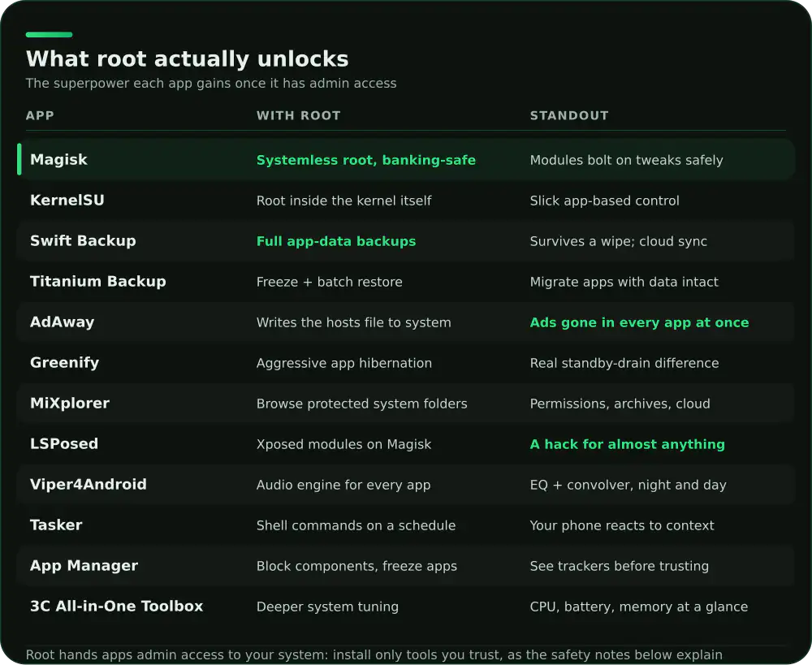Click 'A hack for almost anything'
The width and height of the screenshot is (812, 665).
(627, 444)
